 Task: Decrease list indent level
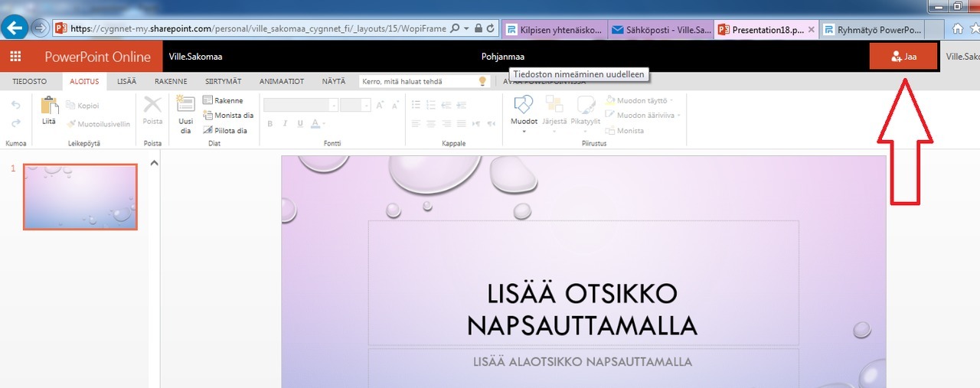point(448,105)
